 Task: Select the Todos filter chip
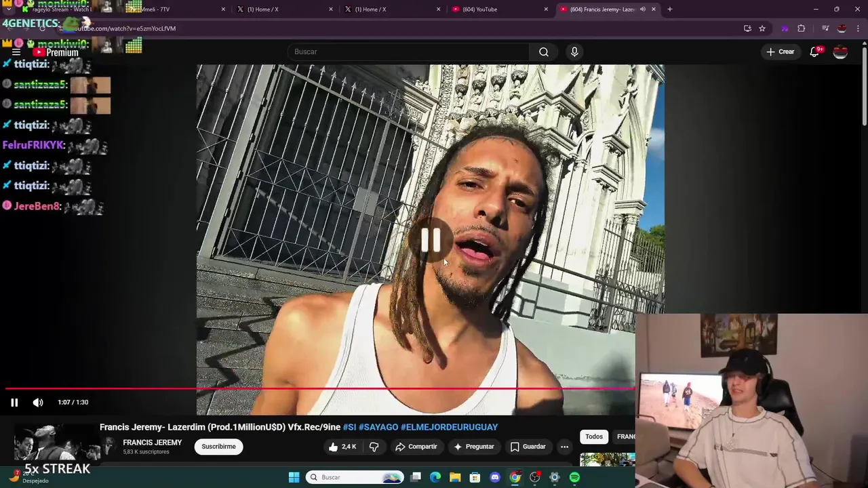coord(594,436)
